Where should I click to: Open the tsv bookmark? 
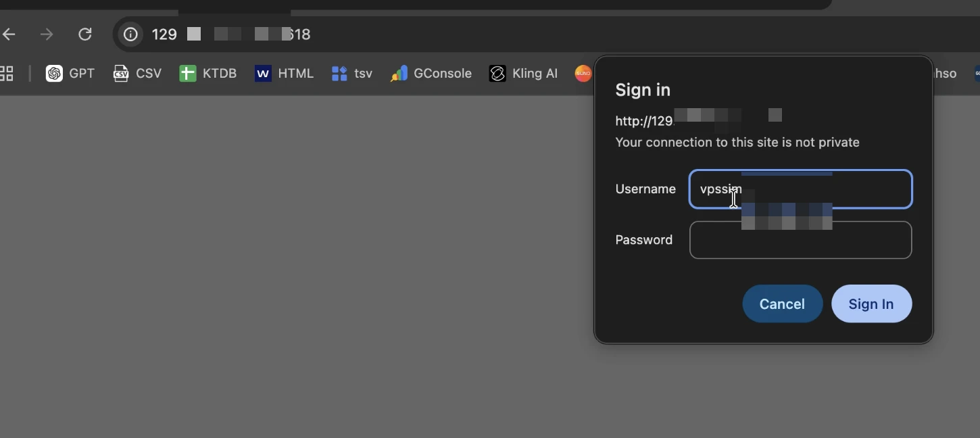click(352, 74)
